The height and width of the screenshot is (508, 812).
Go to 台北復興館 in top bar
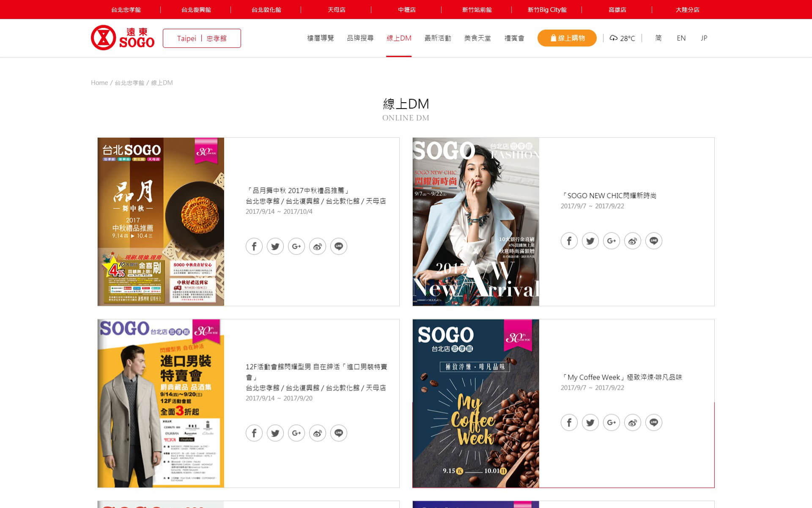[196, 10]
